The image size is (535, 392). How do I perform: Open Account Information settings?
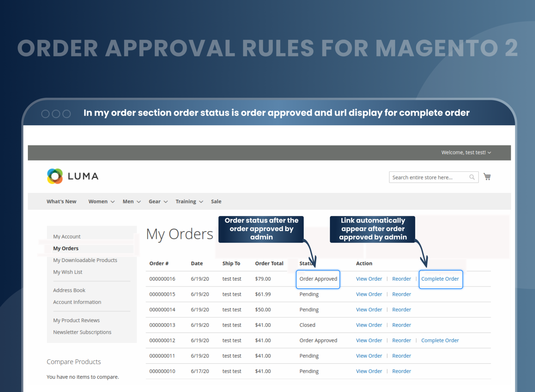point(77,302)
